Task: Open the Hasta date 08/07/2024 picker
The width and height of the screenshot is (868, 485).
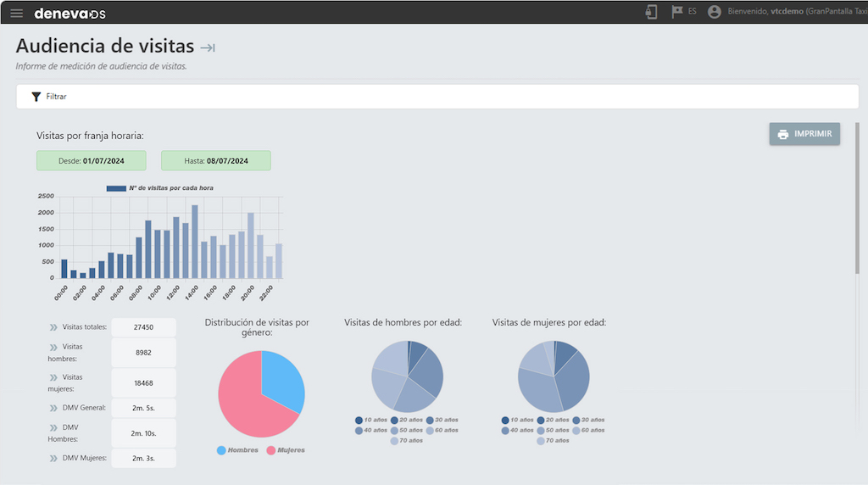Action: click(x=216, y=161)
